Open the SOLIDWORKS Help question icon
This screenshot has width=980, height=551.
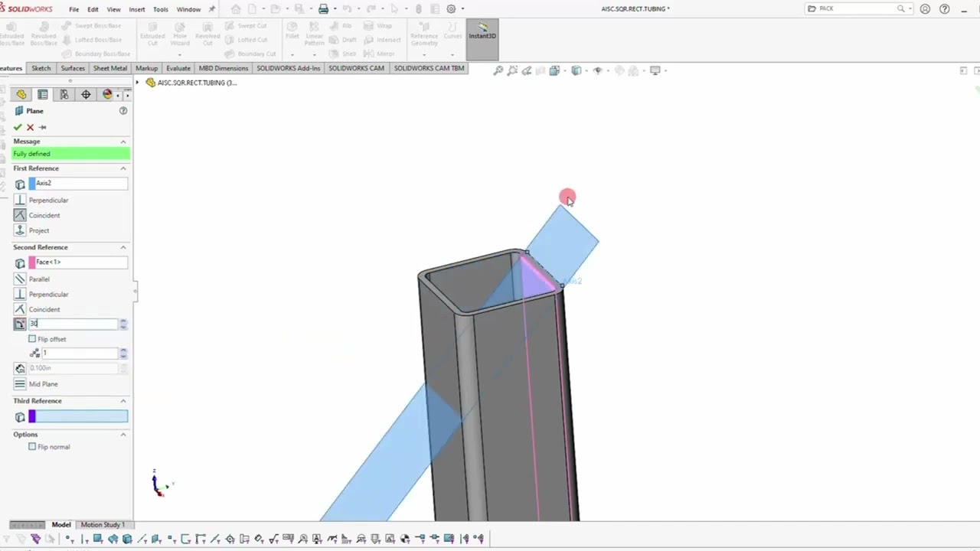click(x=944, y=9)
